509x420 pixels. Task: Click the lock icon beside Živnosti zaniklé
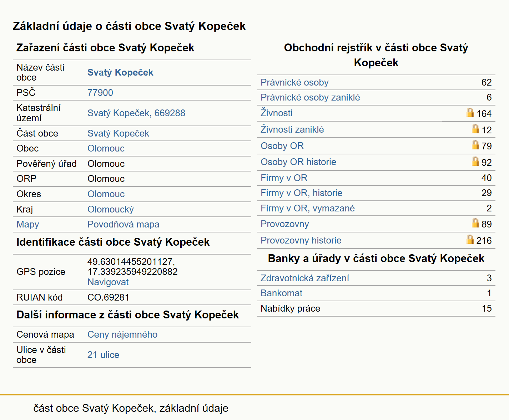475,129
